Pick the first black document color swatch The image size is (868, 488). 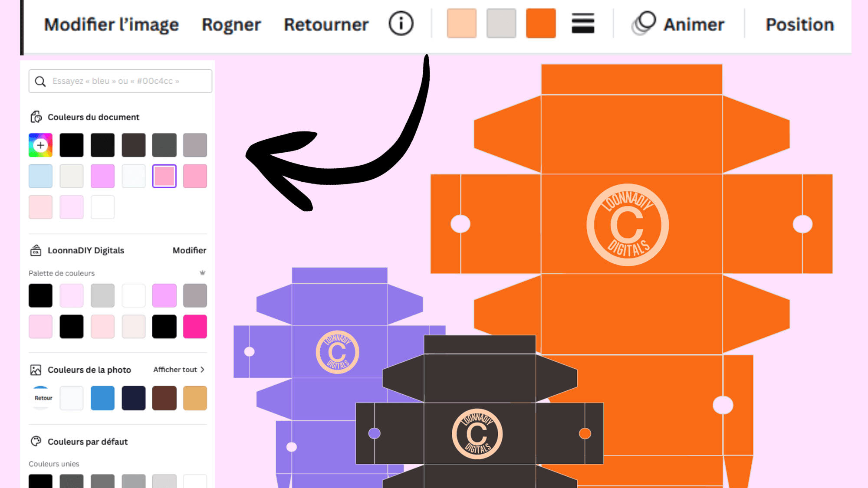[x=72, y=145]
